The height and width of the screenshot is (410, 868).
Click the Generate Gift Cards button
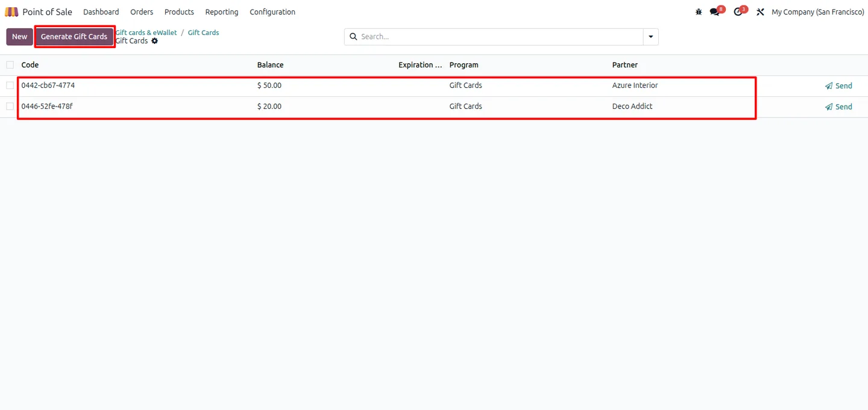pyautogui.click(x=74, y=37)
